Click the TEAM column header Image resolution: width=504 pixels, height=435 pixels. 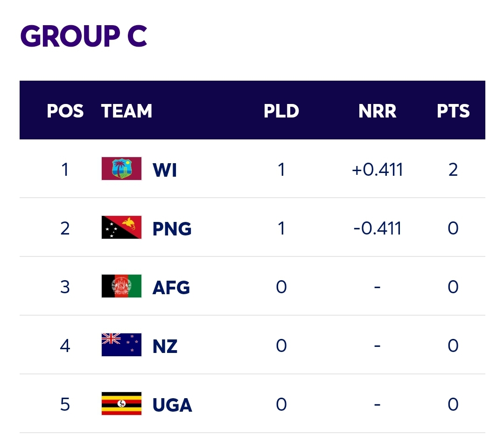[126, 111]
